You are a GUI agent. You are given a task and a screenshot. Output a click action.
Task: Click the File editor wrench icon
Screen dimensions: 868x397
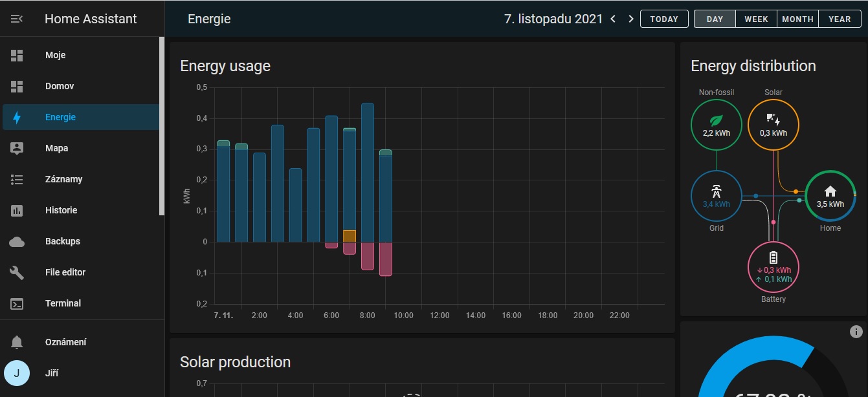pos(17,272)
